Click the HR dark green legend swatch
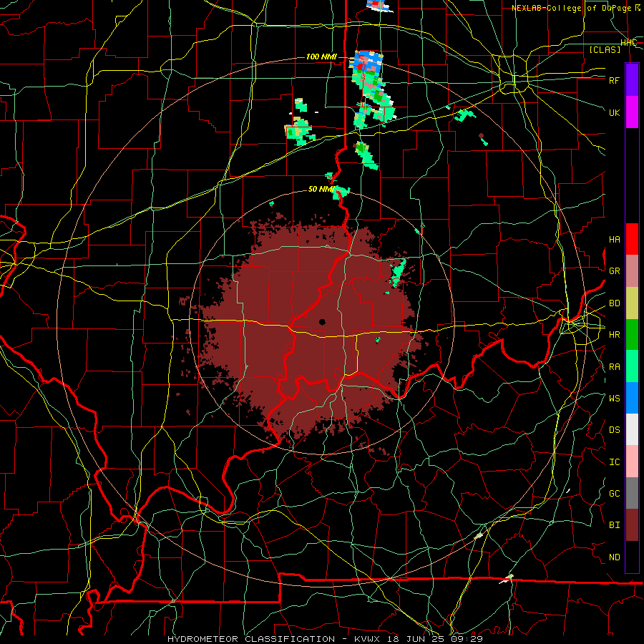 [x=632, y=335]
